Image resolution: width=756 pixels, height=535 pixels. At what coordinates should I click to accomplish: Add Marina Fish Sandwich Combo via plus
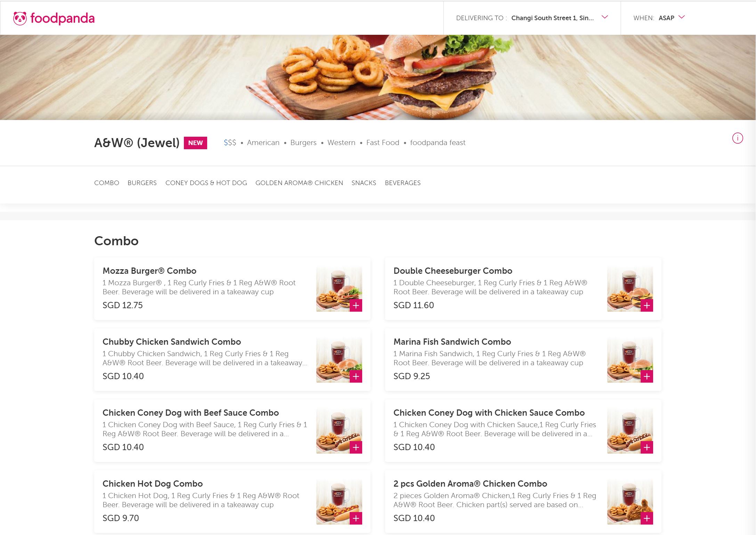(647, 376)
